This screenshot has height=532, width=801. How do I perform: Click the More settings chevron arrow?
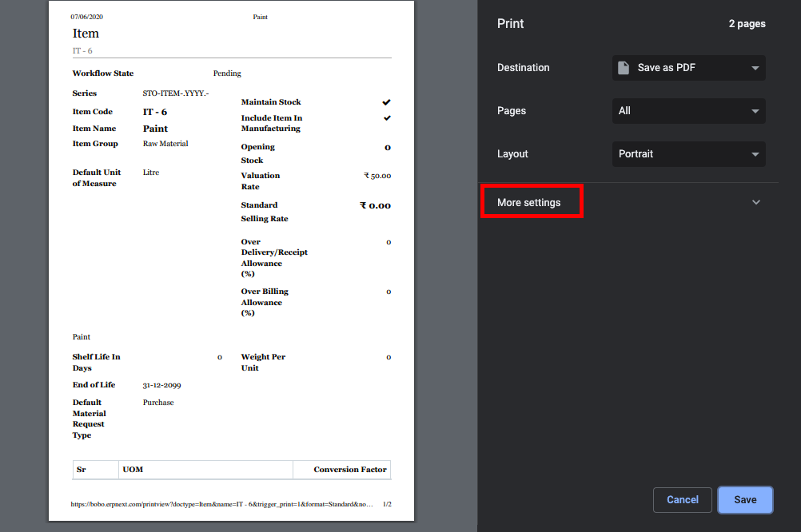[x=756, y=202]
